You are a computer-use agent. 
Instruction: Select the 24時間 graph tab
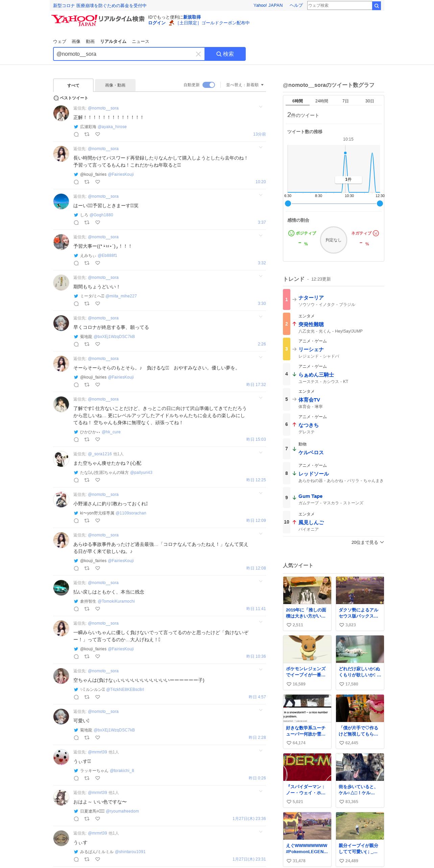coord(322,101)
